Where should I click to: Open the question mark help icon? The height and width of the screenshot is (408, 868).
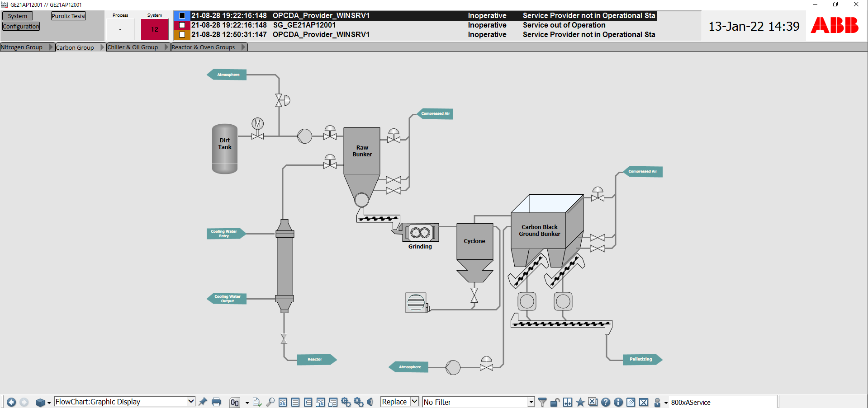[606, 402]
